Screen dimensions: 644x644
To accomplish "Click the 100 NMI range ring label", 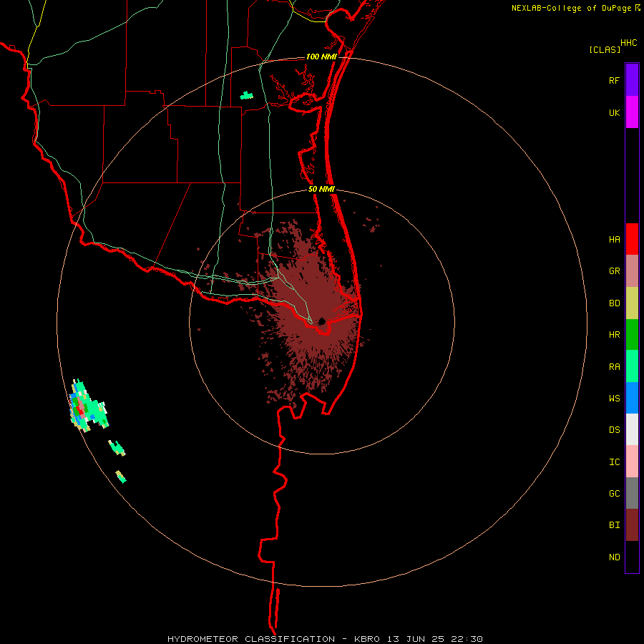I will [321, 57].
